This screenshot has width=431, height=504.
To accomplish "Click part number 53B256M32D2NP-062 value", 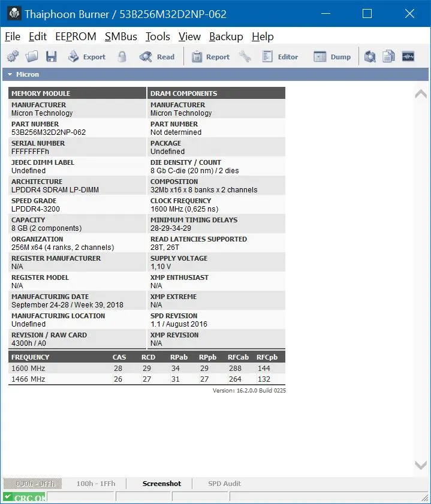I will click(49, 132).
